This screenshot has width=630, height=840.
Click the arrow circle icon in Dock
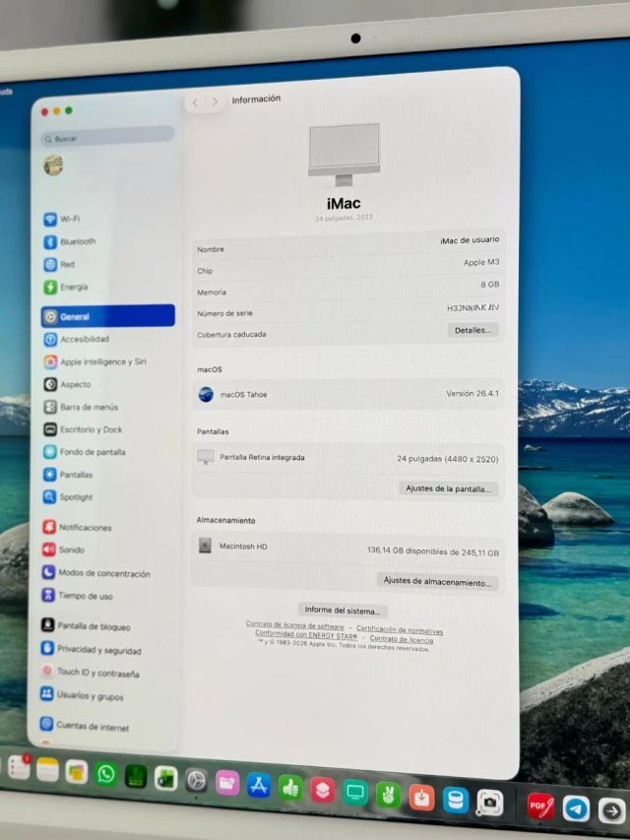click(x=611, y=811)
